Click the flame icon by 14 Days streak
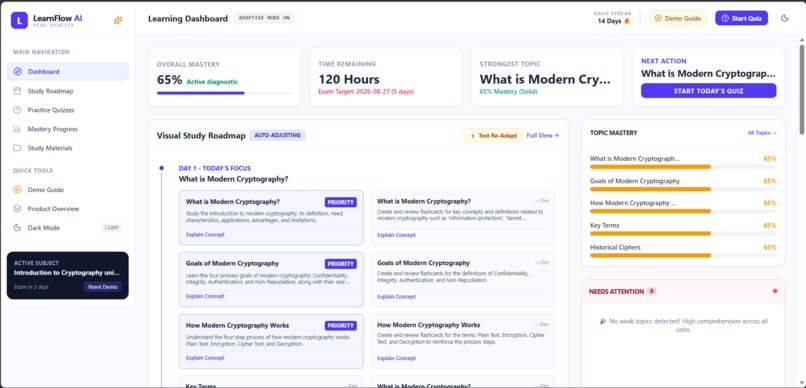Image resolution: width=806 pixels, height=388 pixels. coord(627,22)
